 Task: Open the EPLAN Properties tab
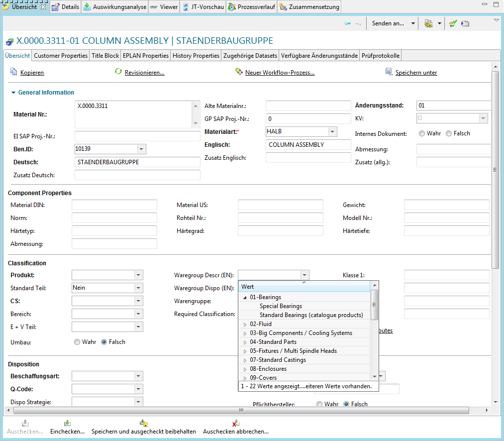pos(145,56)
